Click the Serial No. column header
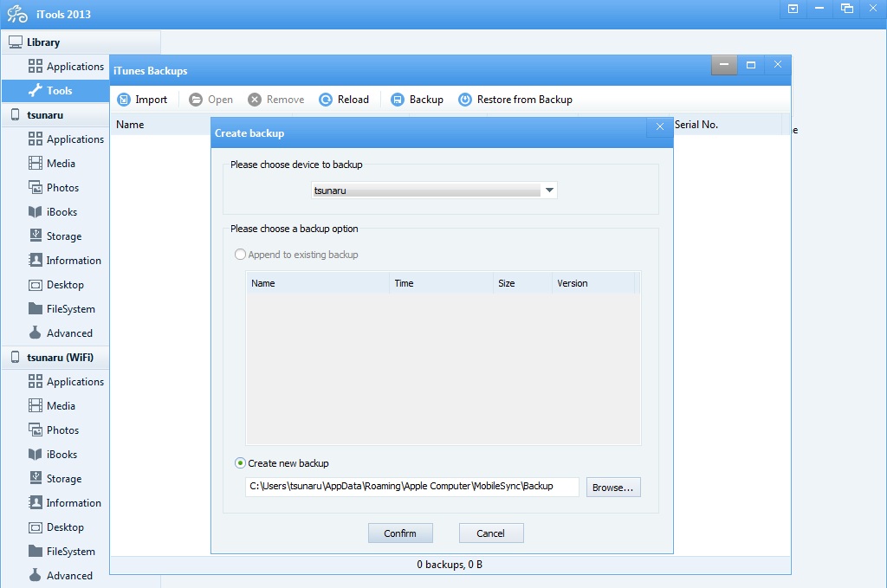The width and height of the screenshot is (887, 588). (728, 125)
